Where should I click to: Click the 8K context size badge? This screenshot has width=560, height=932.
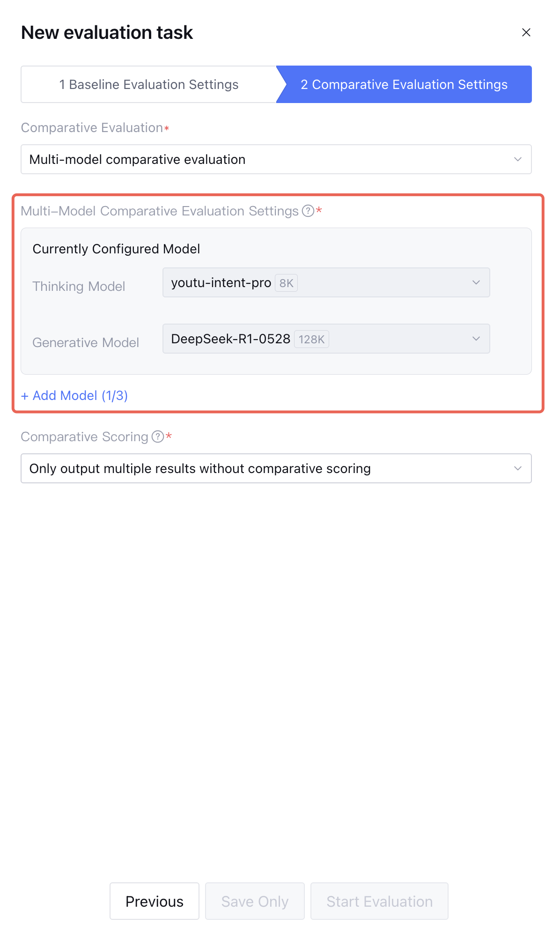[x=286, y=283]
